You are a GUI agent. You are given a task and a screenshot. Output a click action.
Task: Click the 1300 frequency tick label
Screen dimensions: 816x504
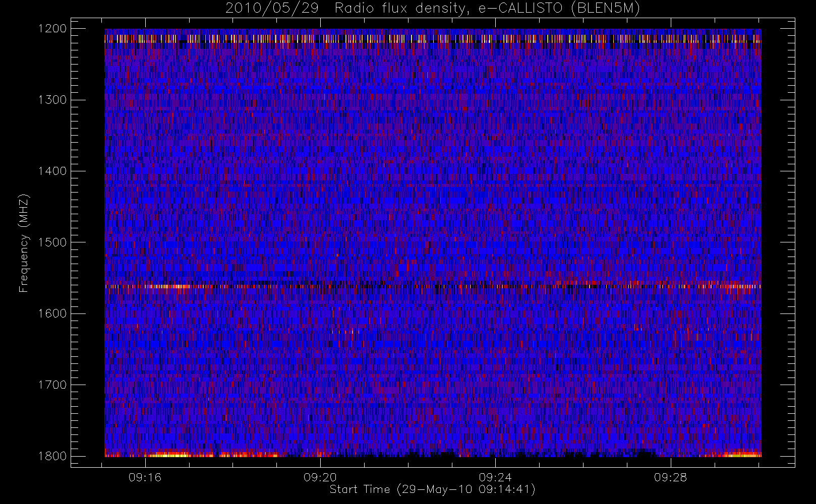coord(52,100)
